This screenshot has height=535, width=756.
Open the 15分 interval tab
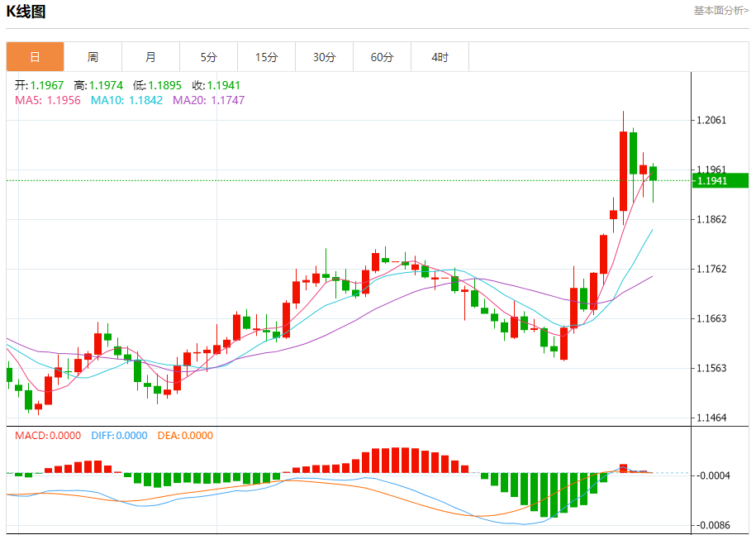click(266, 57)
